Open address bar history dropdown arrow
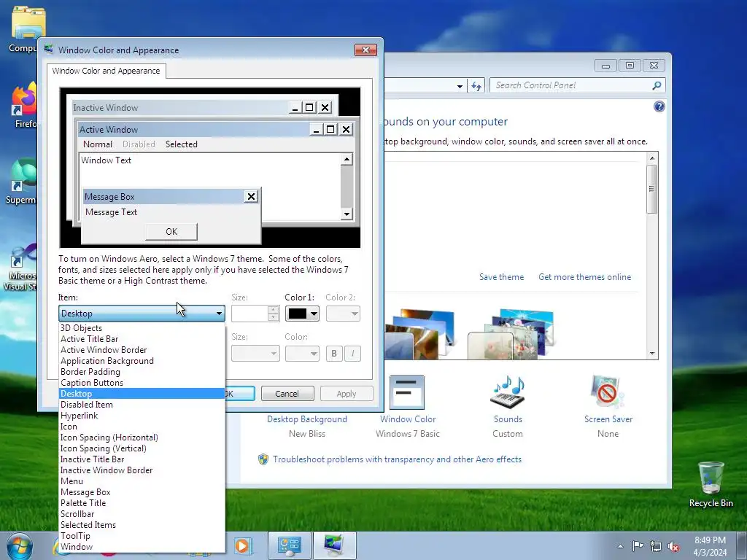The width and height of the screenshot is (747, 560). (460, 86)
